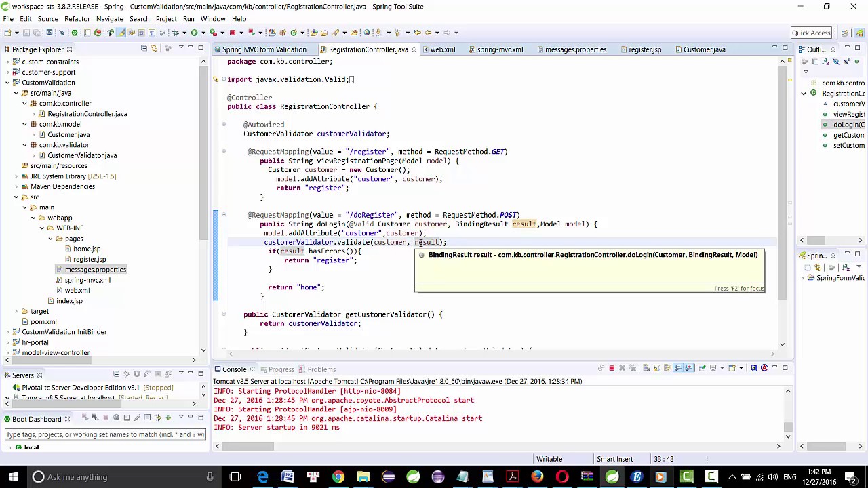
Task: Click the Publish to server icon
Action: pos(167,373)
